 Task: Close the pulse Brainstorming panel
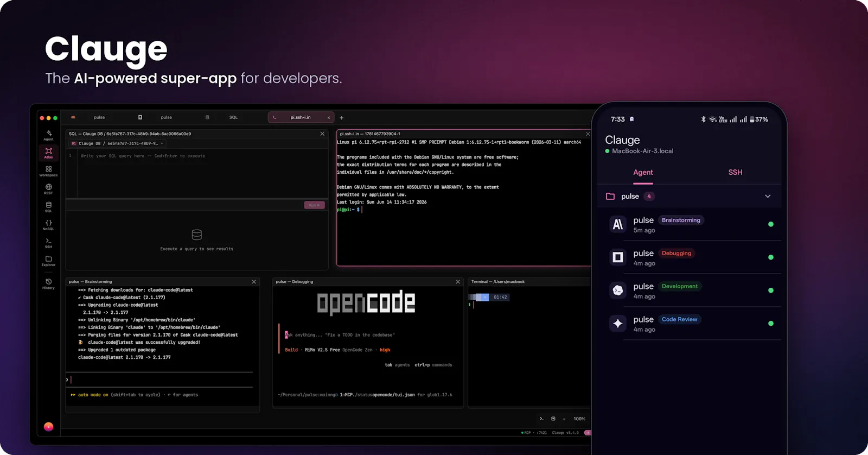pyautogui.click(x=254, y=282)
